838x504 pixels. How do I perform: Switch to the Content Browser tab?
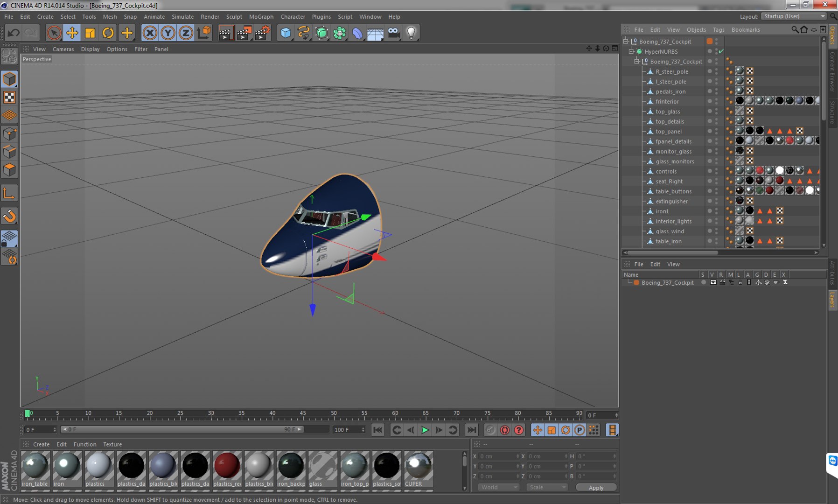click(x=832, y=71)
